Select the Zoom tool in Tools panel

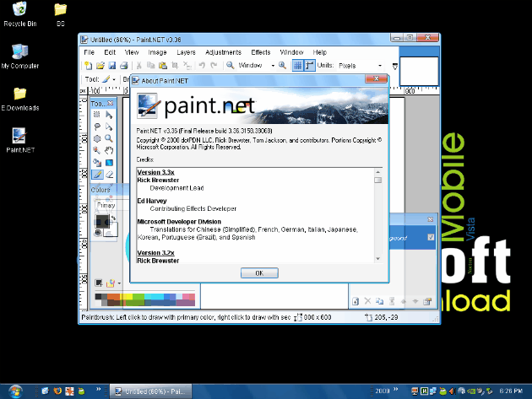[109, 138]
